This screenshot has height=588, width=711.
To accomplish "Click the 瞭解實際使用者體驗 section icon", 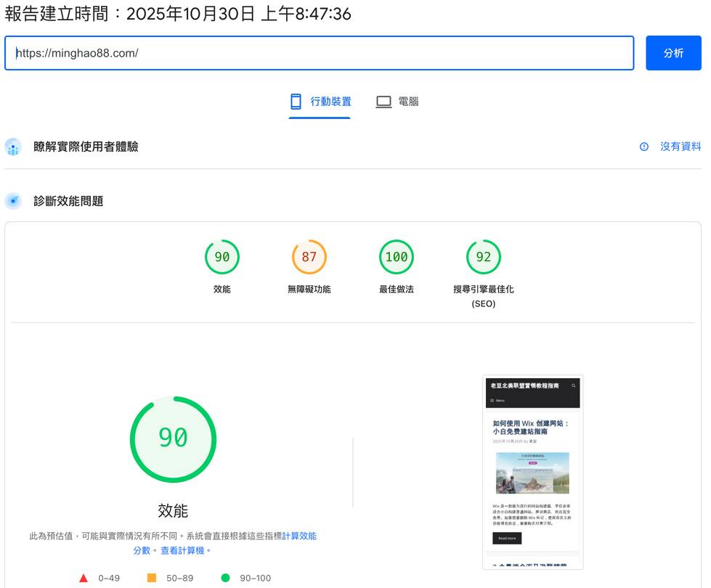I will click(x=13, y=147).
